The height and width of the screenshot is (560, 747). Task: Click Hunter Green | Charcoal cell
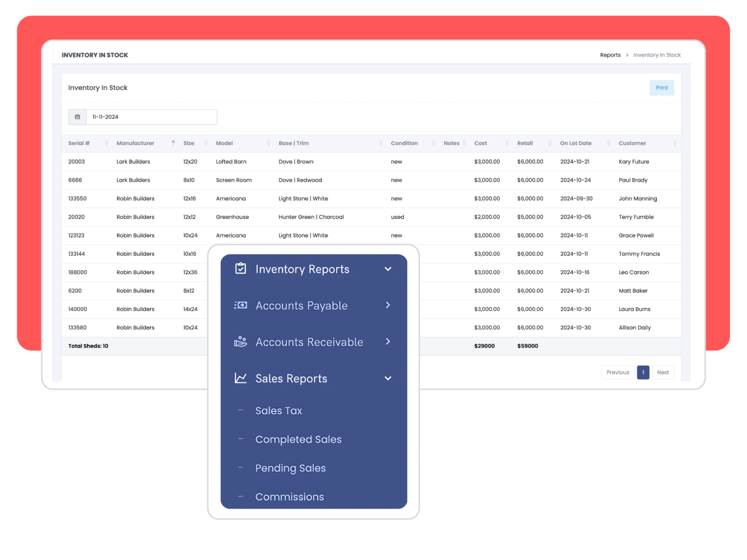(x=311, y=217)
